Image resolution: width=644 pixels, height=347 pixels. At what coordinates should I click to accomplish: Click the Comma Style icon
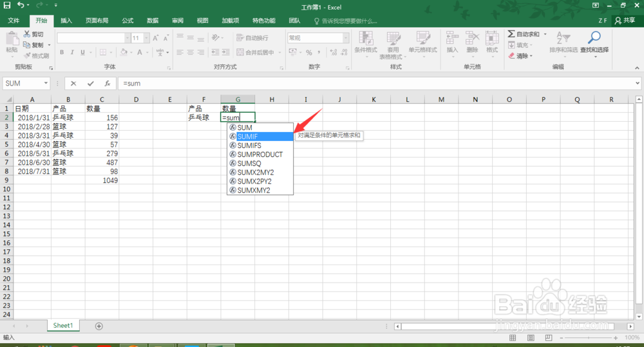coord(319,52)
